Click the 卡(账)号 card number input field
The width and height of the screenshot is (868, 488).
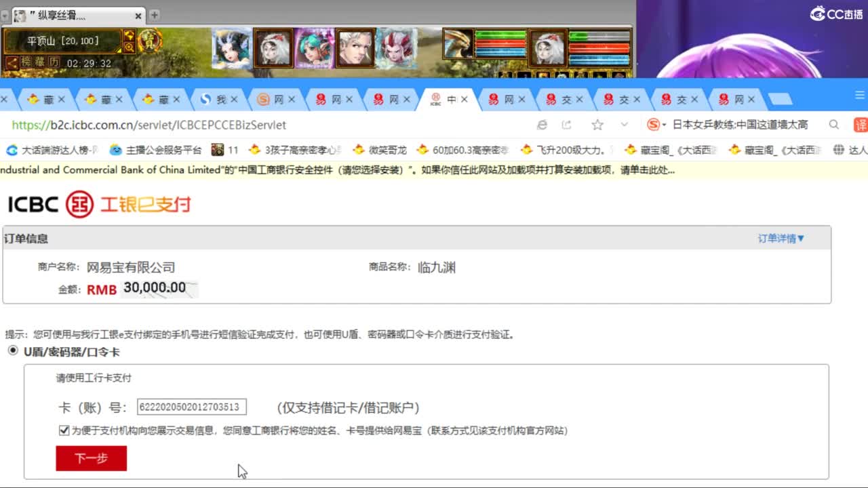click(192, 407)
